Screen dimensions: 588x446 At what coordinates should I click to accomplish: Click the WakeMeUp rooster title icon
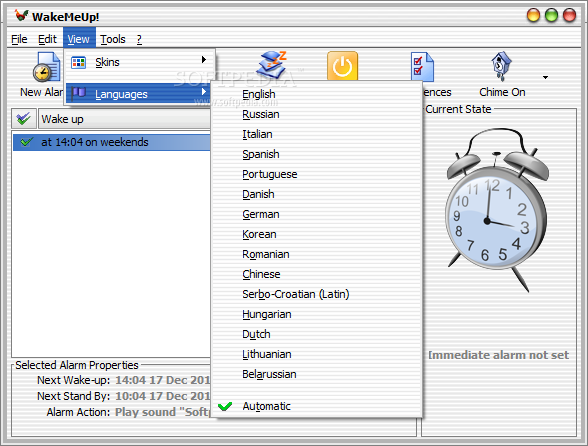[21, 16]
